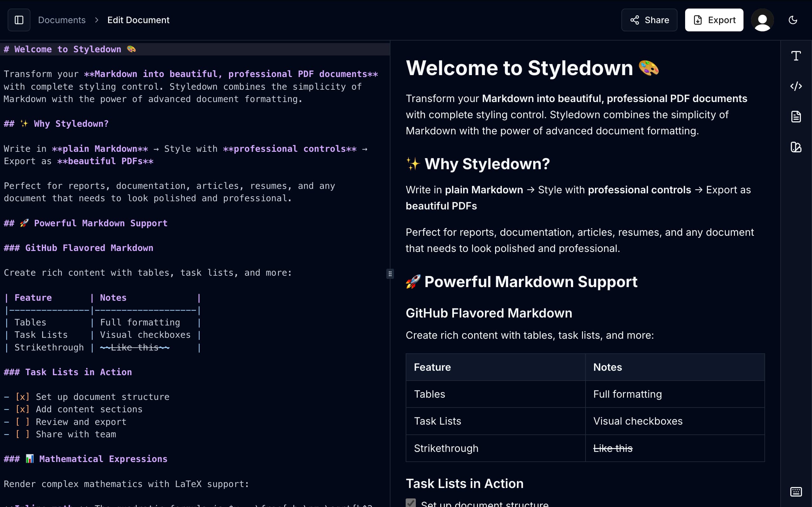Select the Edit Document breadcrumb tab

139,20
